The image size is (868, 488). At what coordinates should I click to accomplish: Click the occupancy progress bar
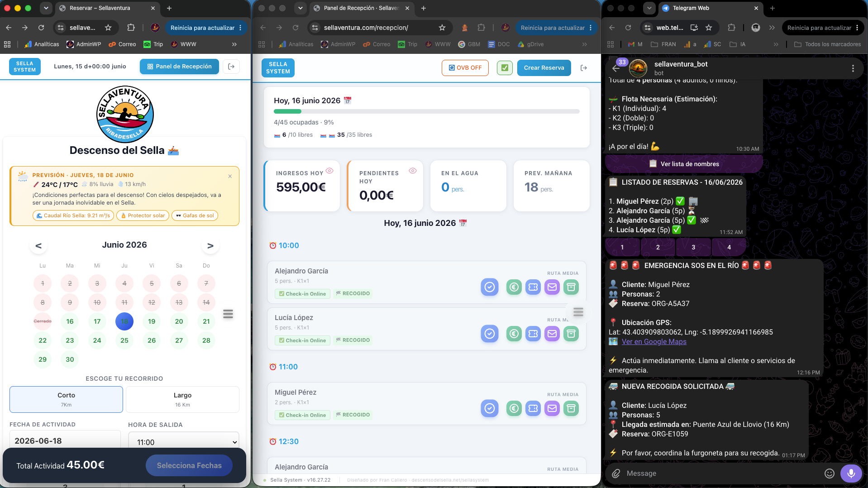click(426, 111)
